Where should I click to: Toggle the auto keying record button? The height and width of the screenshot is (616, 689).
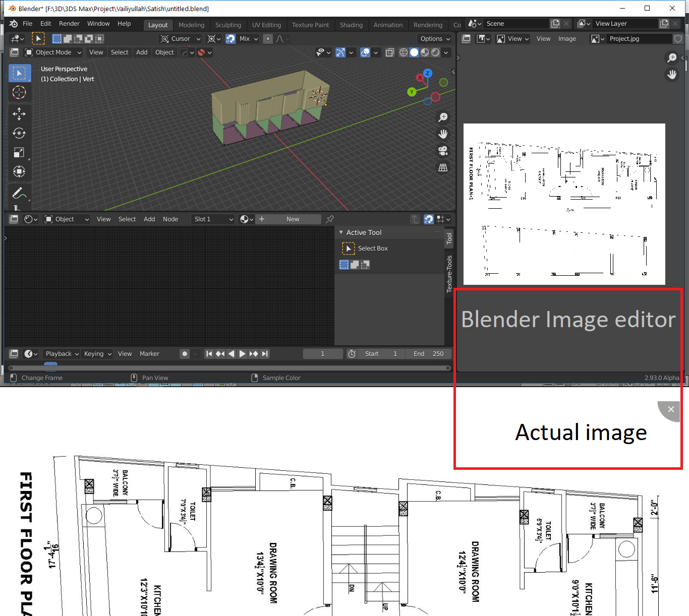coord(185,354)
